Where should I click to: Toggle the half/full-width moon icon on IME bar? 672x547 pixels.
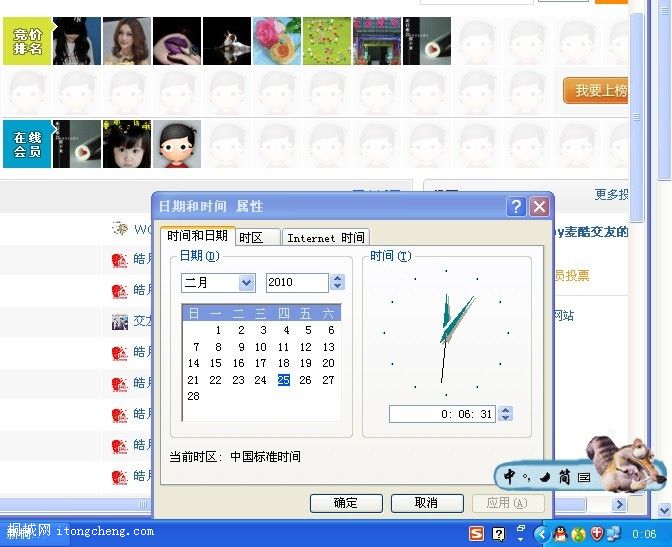(x=545, y=478)
